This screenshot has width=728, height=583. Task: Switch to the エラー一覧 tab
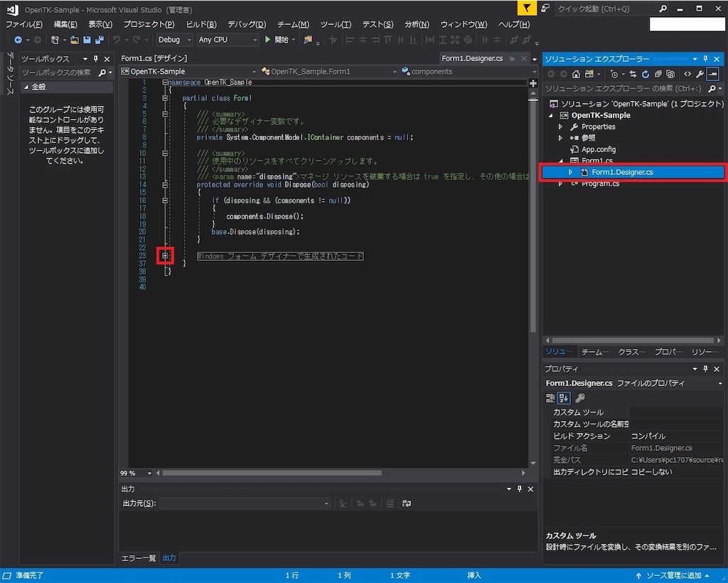point(139,558)
